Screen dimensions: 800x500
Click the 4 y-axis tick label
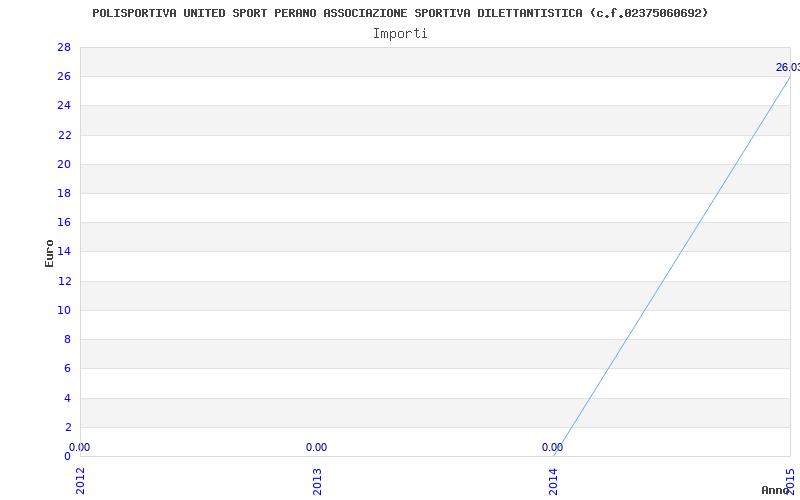pyautogui.click(x=67, y=398)
